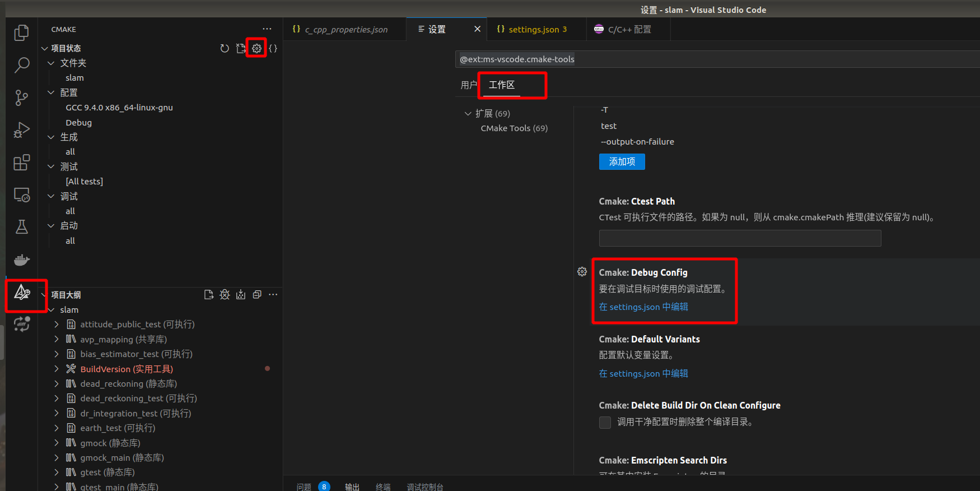Viewport: 980px width, 491px height.
Task: Expand the attitude_public_test target
Action: (57, 324)
